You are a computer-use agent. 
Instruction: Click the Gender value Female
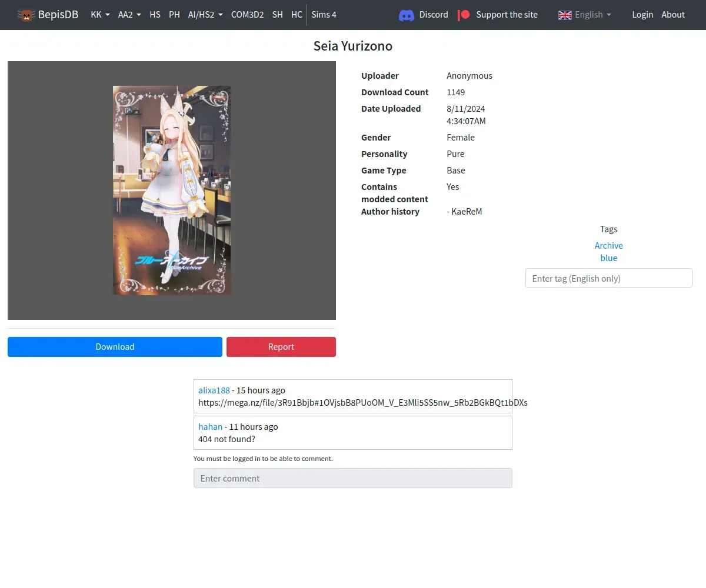[x=461, y=138]
